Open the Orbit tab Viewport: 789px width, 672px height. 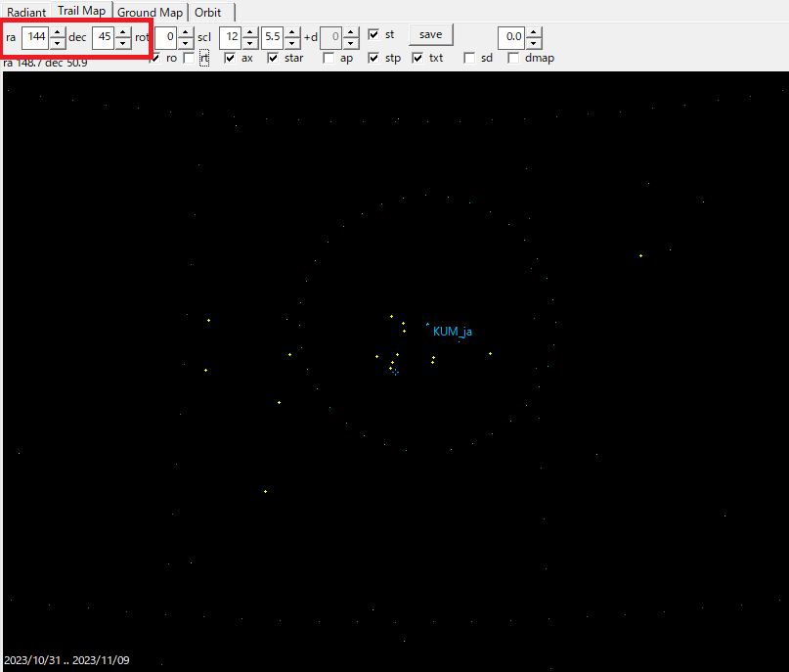tap(207, 13)
